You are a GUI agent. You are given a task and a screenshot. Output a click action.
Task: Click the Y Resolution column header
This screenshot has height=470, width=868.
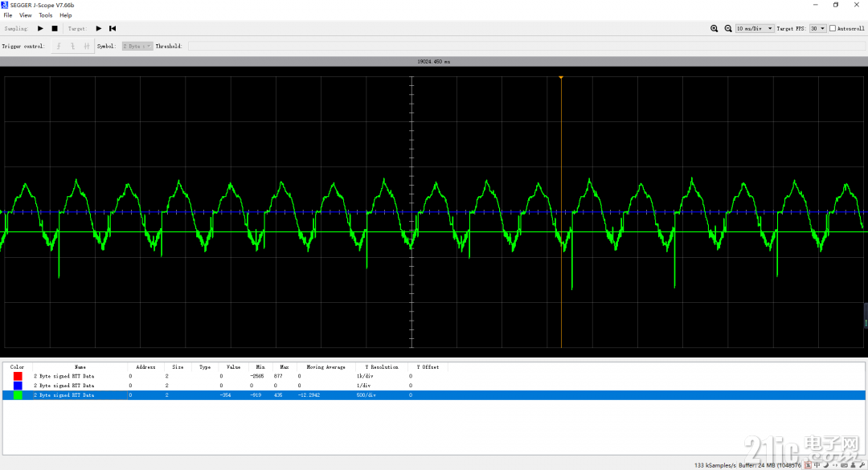tap(382, 366)
